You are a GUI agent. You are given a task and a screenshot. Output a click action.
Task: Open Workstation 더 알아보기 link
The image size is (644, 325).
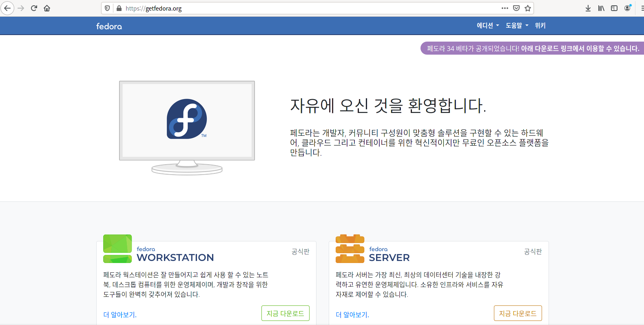120,315
